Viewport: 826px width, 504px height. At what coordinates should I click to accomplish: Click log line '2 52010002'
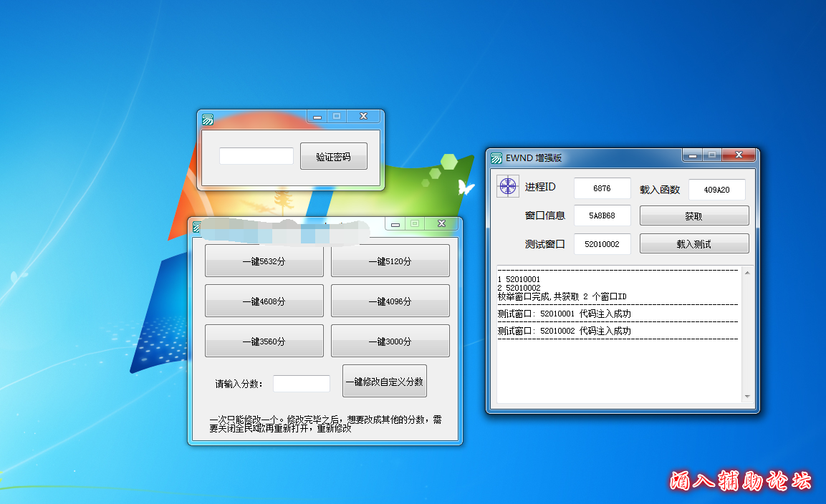[519, 288]
